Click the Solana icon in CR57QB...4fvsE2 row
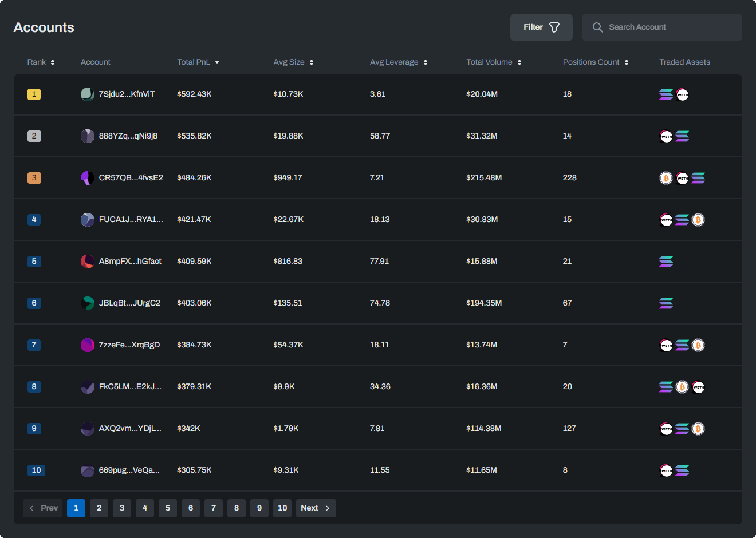This screenshot has height=538, width=756. click(698, 178)
